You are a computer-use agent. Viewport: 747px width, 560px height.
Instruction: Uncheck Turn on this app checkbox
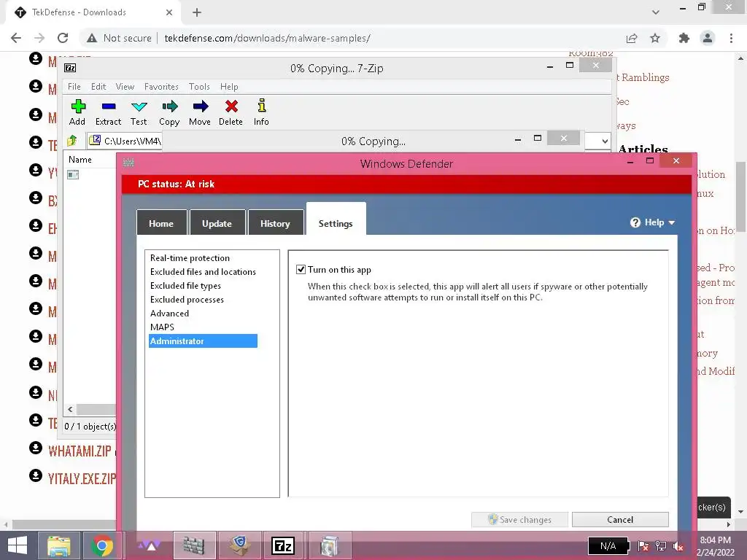point(301,270)
